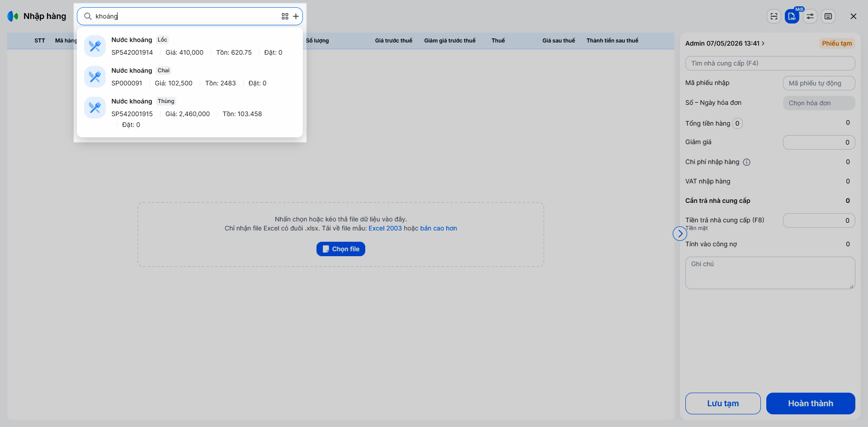Click the keyboard shortcuts icon
The width and height of the screenshot is (868, 427).
pos(828,16)
